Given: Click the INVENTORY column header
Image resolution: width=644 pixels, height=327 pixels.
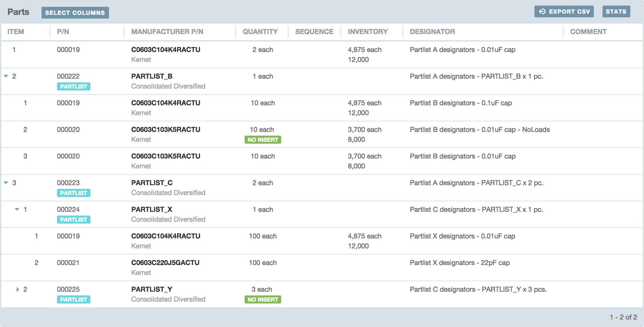Looking at the screenshot, I should point(368,31).
